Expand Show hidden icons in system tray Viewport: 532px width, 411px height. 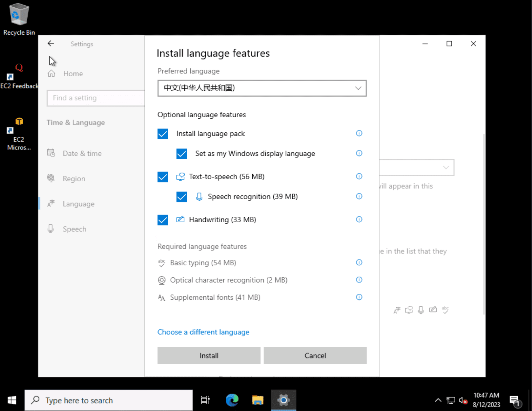click(438, 400)
